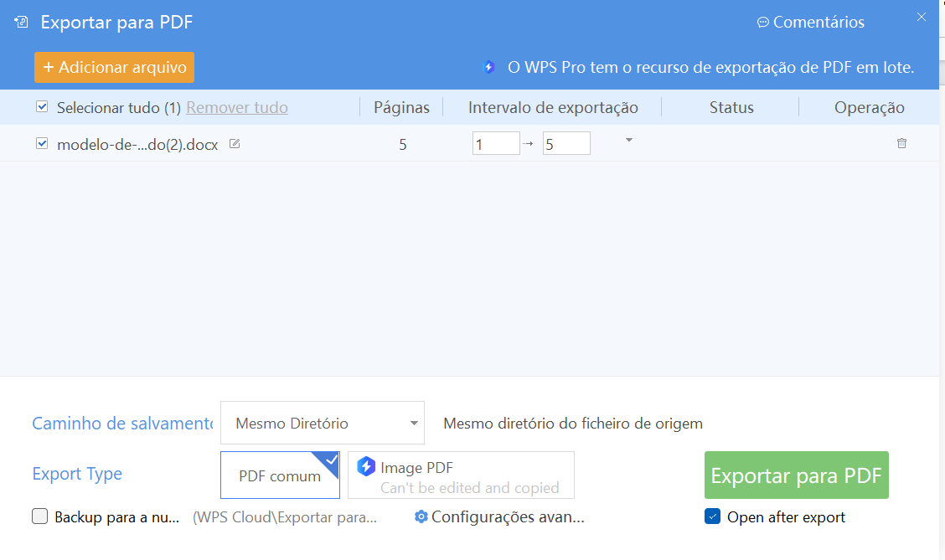Disable Open after export
The image size is (945, 560).
tap(713, 517)
